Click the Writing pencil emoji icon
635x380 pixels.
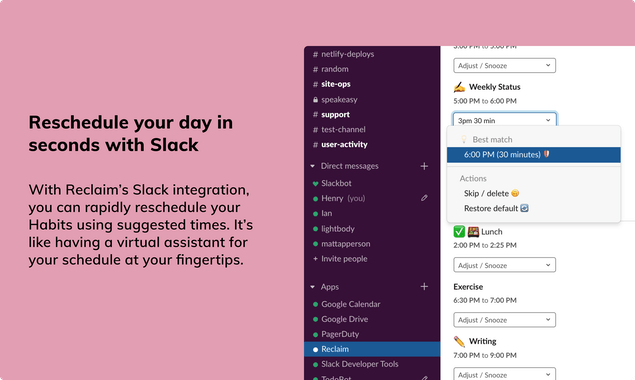pyautogui.click(x=459, y=341)
